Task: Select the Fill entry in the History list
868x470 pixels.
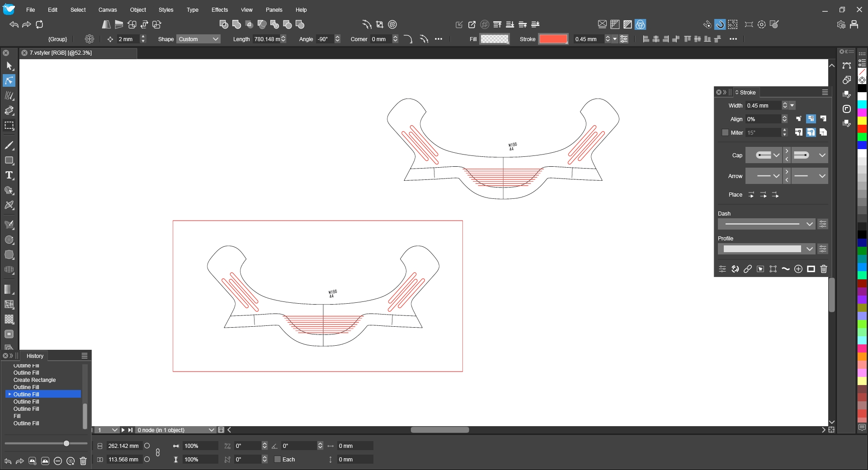Action: tap(17, 416)
